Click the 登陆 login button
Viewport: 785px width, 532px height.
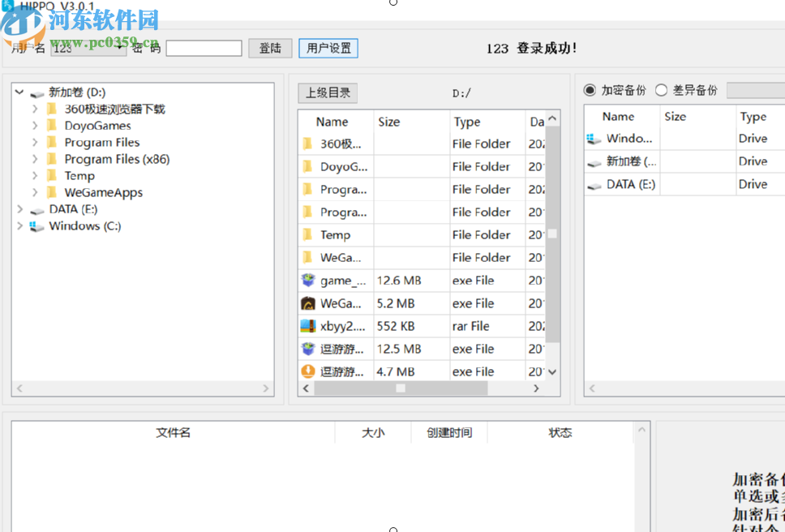[x=270, y=48]
